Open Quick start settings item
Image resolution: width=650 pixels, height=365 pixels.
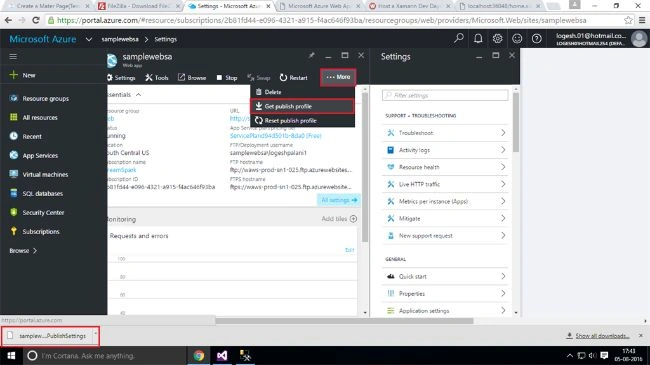coord(445,276)
